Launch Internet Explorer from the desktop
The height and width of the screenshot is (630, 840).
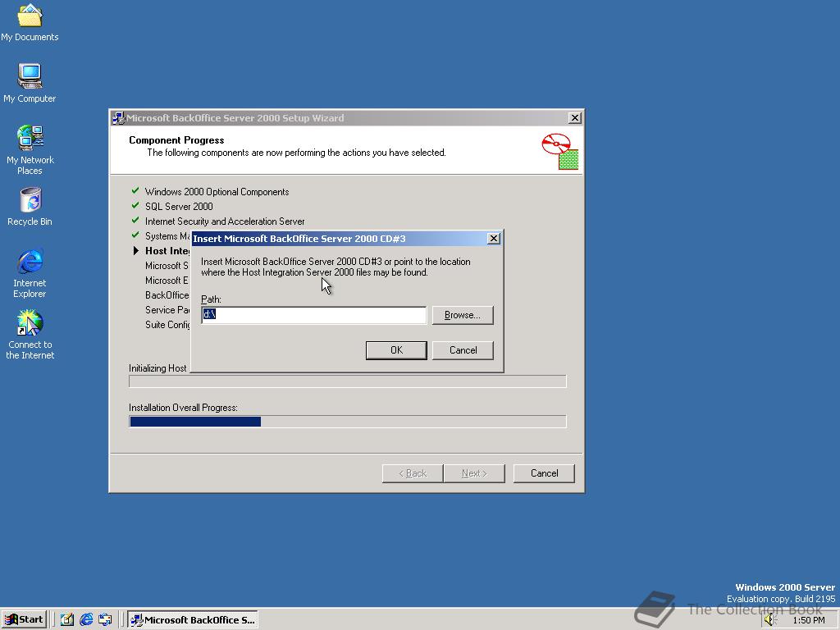coord(30,273)
